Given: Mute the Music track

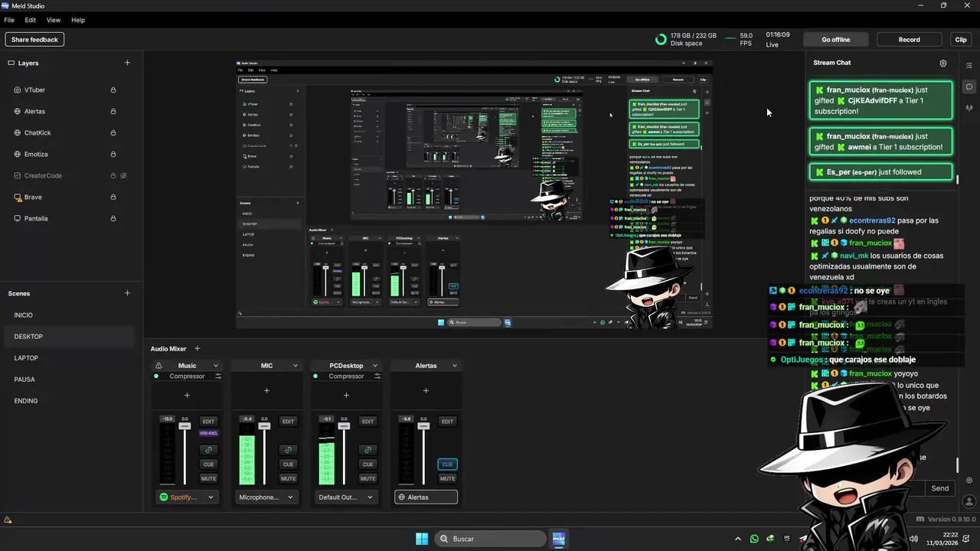Looking at the screenshot, I should (x=208, y=479).
